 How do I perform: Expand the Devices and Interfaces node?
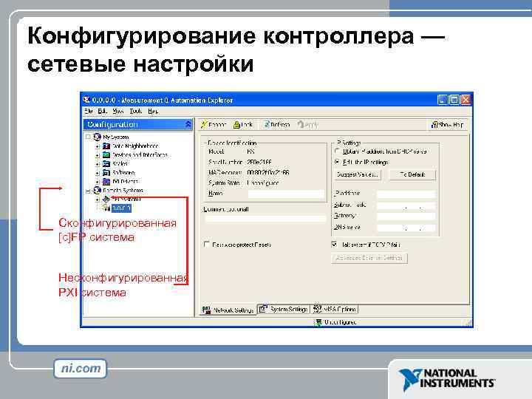(98, 155)
